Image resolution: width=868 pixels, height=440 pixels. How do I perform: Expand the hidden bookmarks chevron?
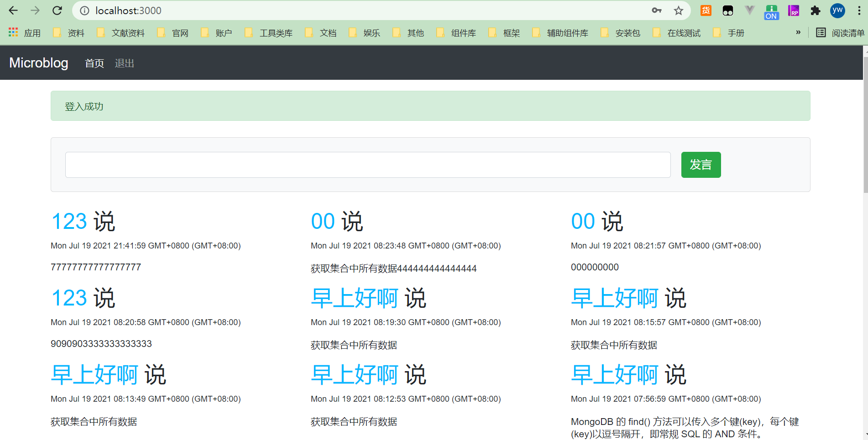click(798, 32)
